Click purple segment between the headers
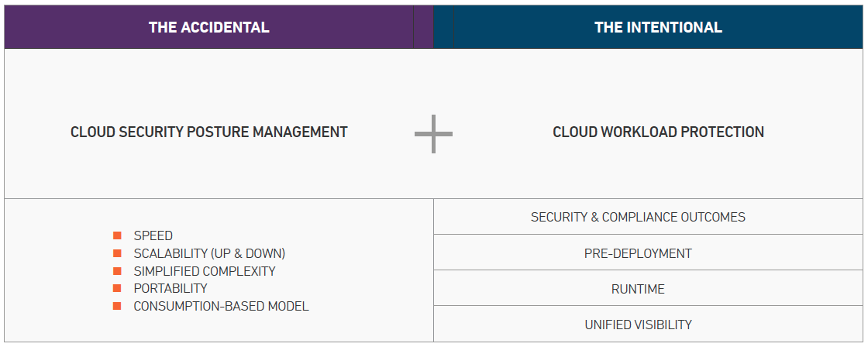Viewport: 868px width, 347px height. point(423,27)
